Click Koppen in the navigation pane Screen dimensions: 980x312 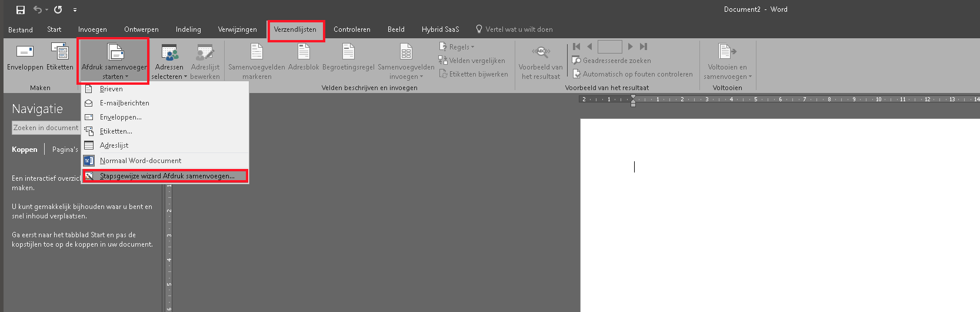(x=25, y=150)
